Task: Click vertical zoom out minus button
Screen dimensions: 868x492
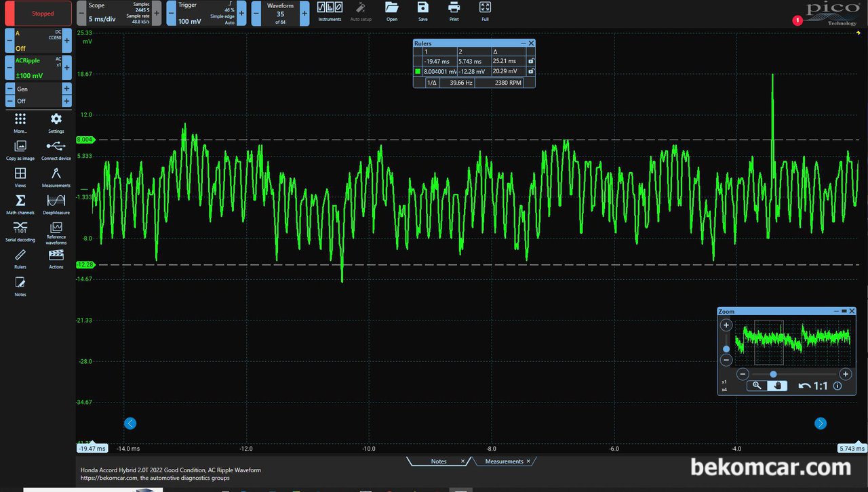Action: coord(726,361)
